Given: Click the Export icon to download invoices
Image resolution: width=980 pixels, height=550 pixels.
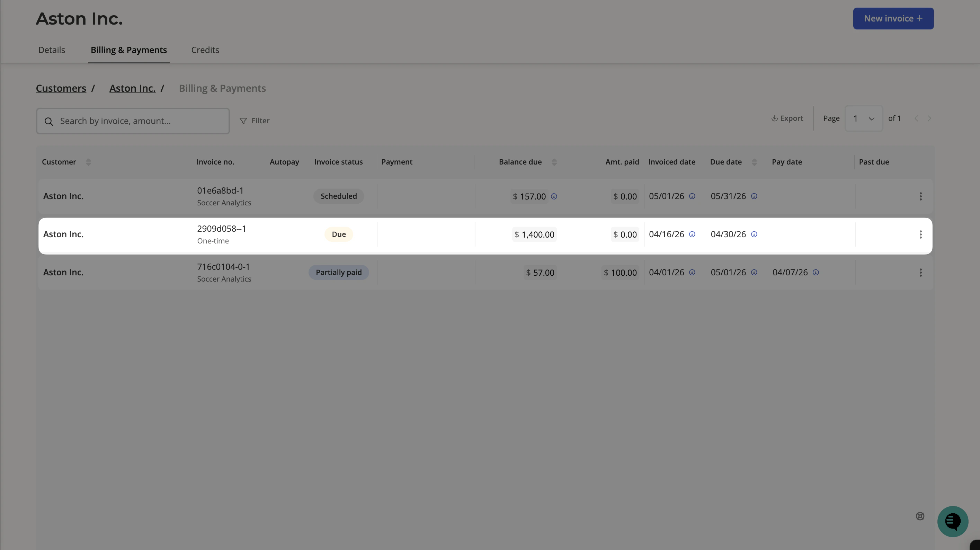Looking at the screenshot, I should point(786,118).
